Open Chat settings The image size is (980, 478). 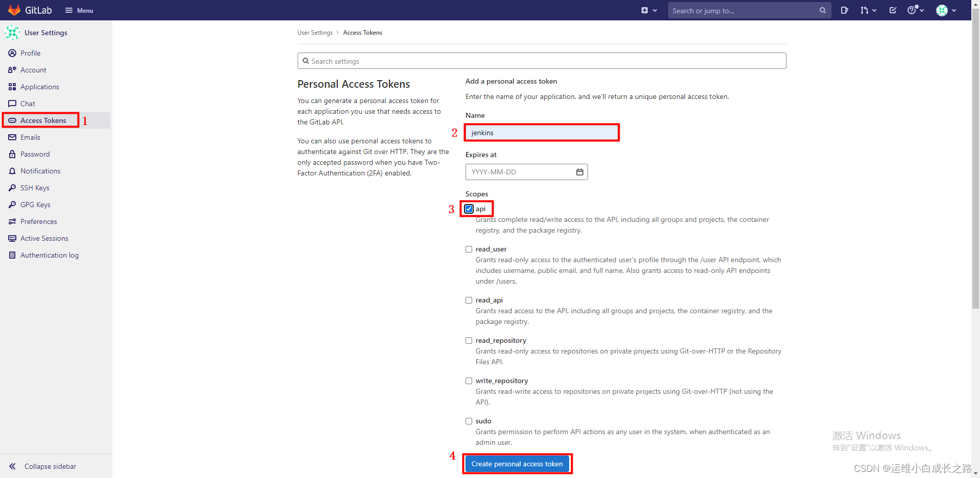coord(28,104)
